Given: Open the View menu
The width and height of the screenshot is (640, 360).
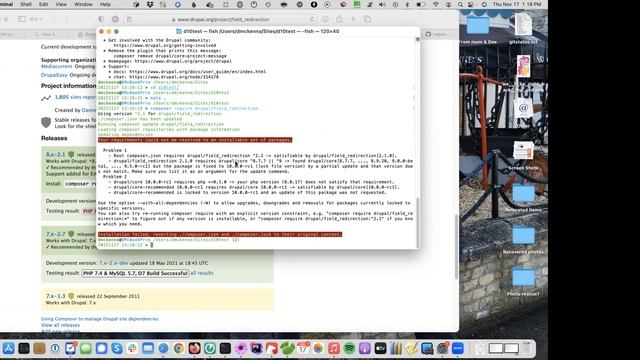Looking at the screenshot, I should tap(61, 4).
